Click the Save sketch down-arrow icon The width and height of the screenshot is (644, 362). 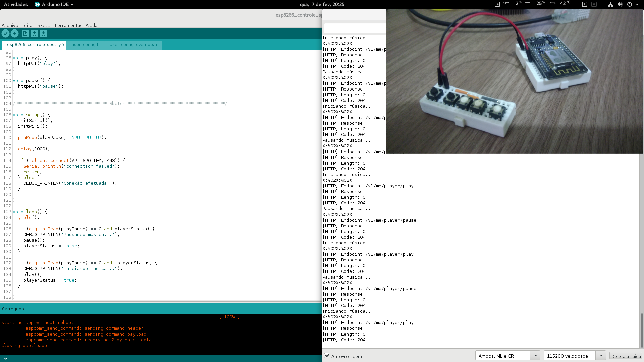[x=43, y=33]
